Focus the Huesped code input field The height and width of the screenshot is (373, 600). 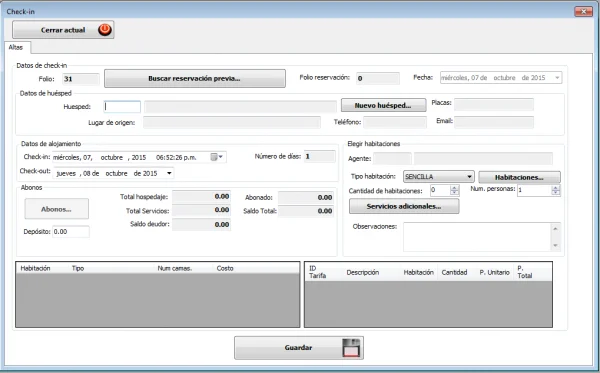(122, 107)
